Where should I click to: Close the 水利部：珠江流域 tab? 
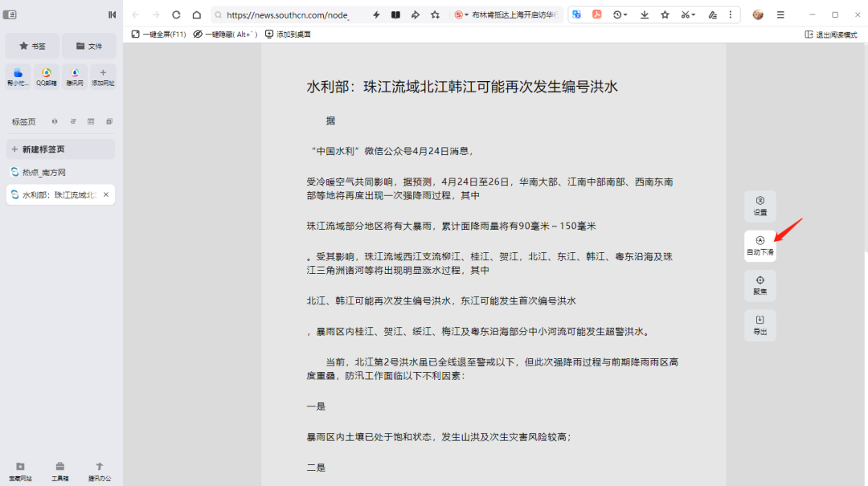[106, 195]
